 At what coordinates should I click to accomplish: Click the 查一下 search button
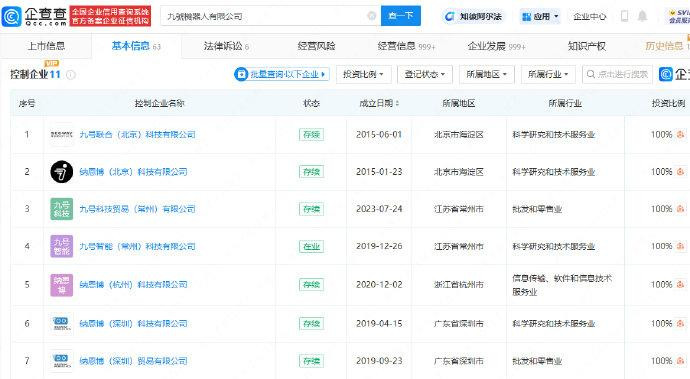pos(400,16)
